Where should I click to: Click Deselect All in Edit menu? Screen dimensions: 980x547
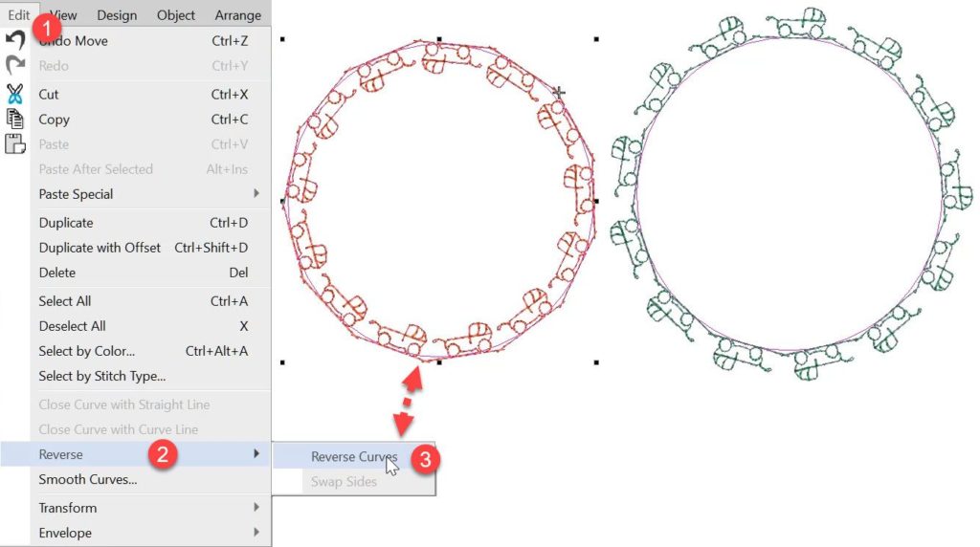72,326
